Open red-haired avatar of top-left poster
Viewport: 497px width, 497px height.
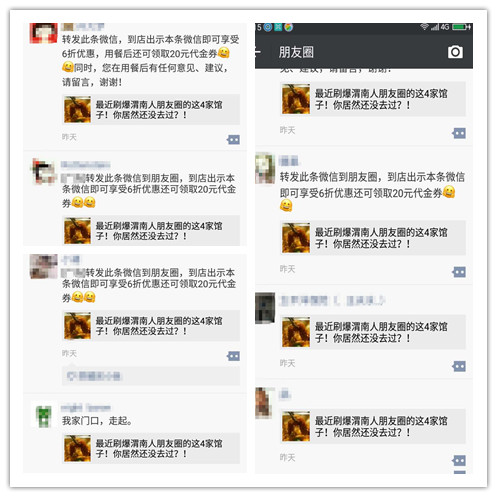tap(43, 33)
